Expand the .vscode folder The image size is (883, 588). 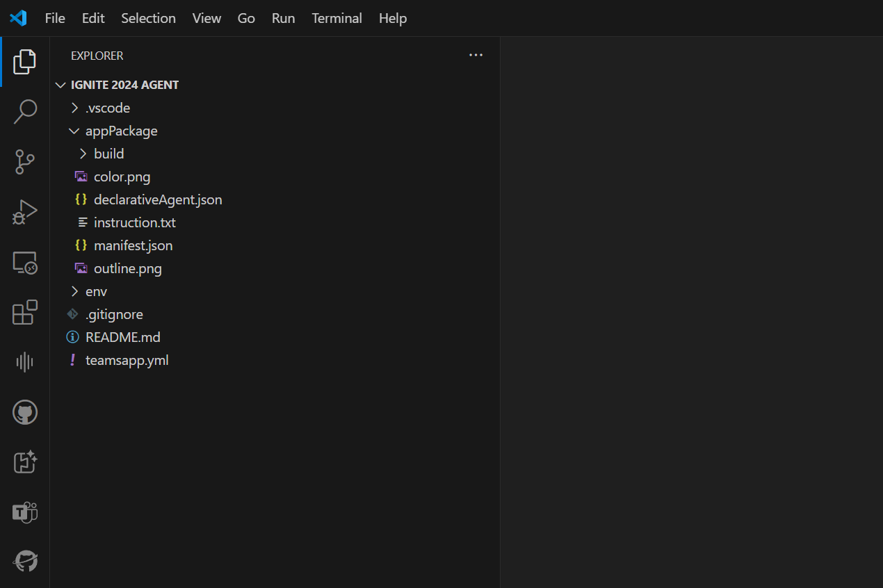point(75,108)
